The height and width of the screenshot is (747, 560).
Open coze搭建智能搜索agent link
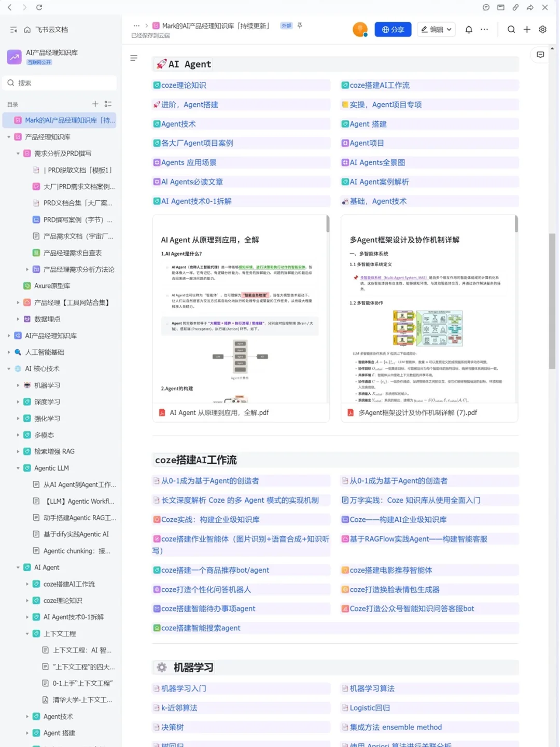click(x=201, y=628)
